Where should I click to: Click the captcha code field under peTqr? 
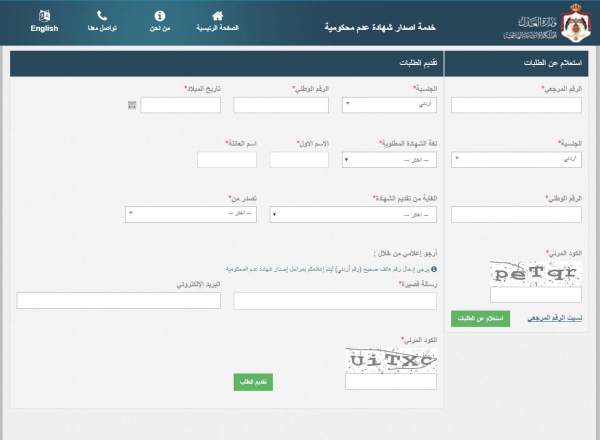pos(536,294)
